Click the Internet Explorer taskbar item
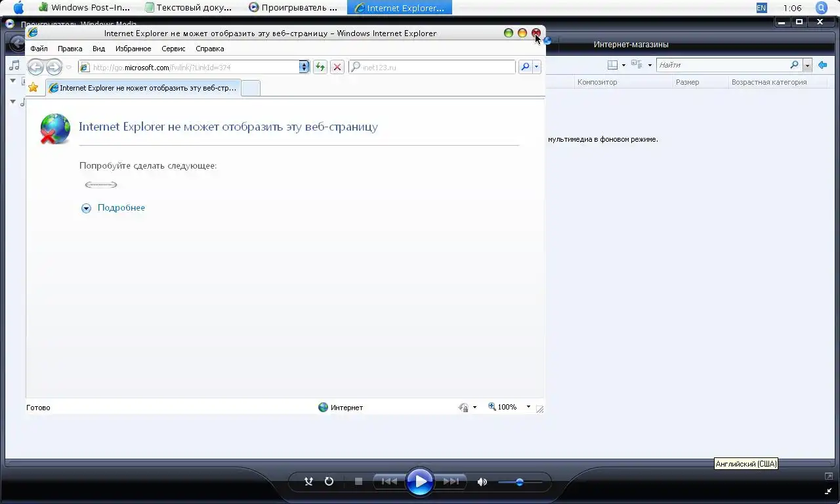 coord(399,8)
